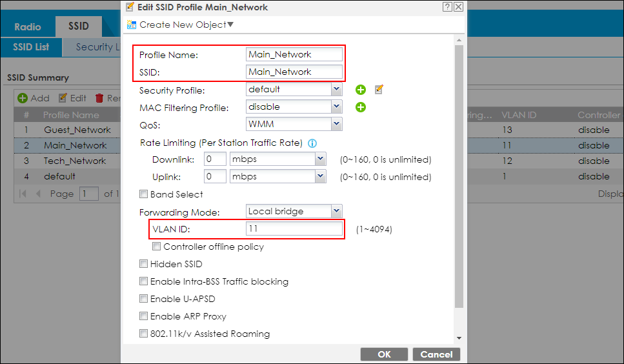
Task: Open the SSID List sub-tab
Action: point(31,47)
